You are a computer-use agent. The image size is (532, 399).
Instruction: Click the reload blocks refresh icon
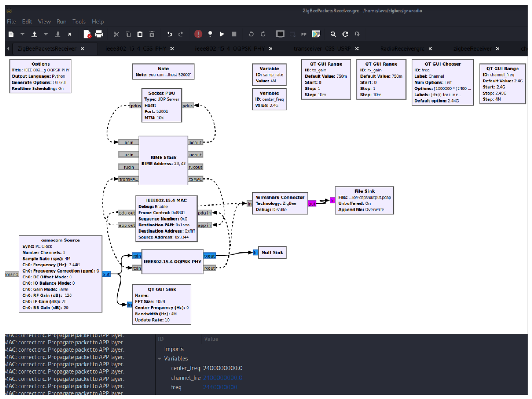click(x=345, y=34)
